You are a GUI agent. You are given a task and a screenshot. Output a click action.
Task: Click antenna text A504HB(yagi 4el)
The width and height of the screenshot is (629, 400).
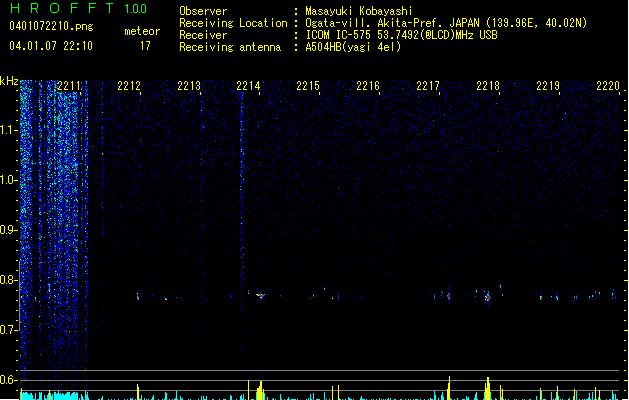353,47
